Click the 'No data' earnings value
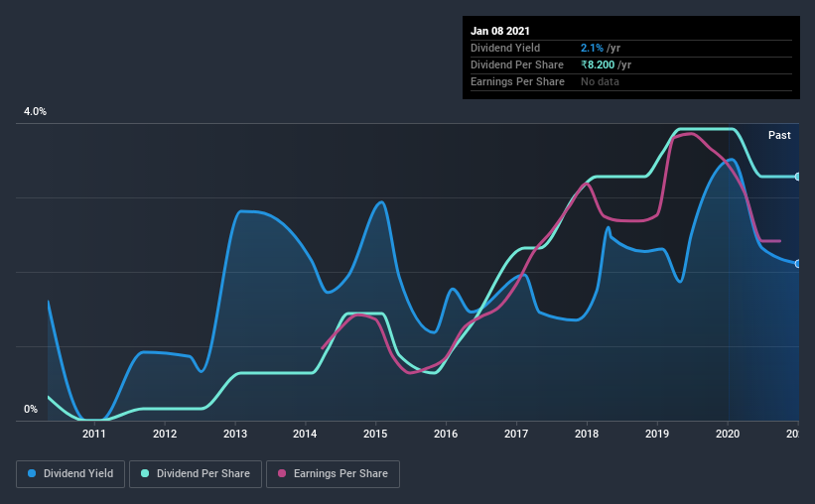The width and height of the screenshot is (815, 504). 600,81
